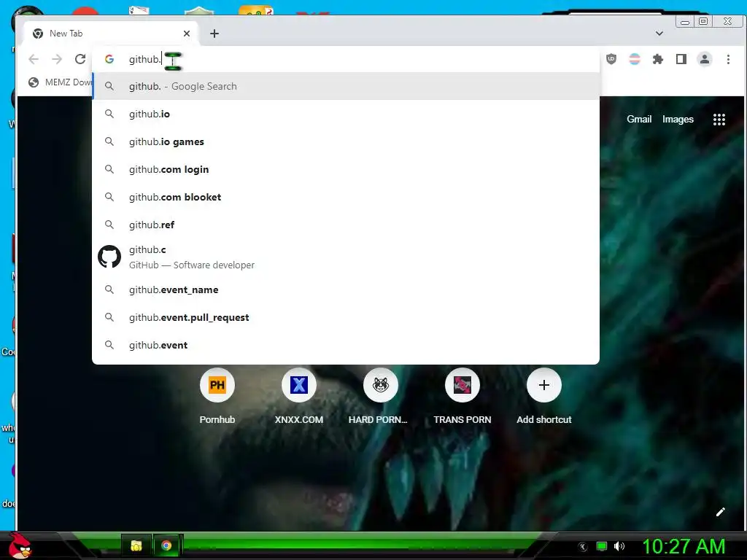This screenshot has width=747, height=560.
Task: Open the Chrome profile avatar
Action: point(705,59)
